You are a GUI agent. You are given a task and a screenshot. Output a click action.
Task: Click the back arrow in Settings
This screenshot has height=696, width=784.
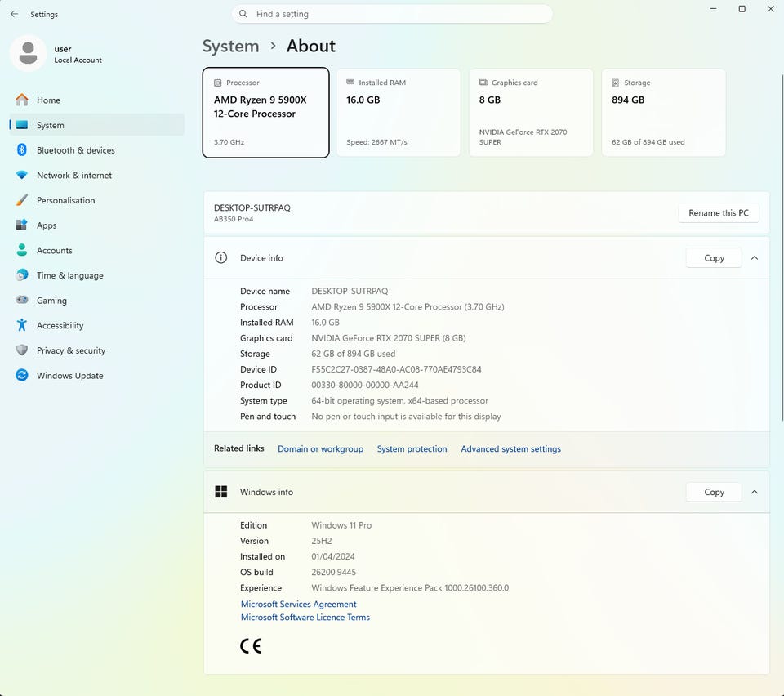point(14,14)
